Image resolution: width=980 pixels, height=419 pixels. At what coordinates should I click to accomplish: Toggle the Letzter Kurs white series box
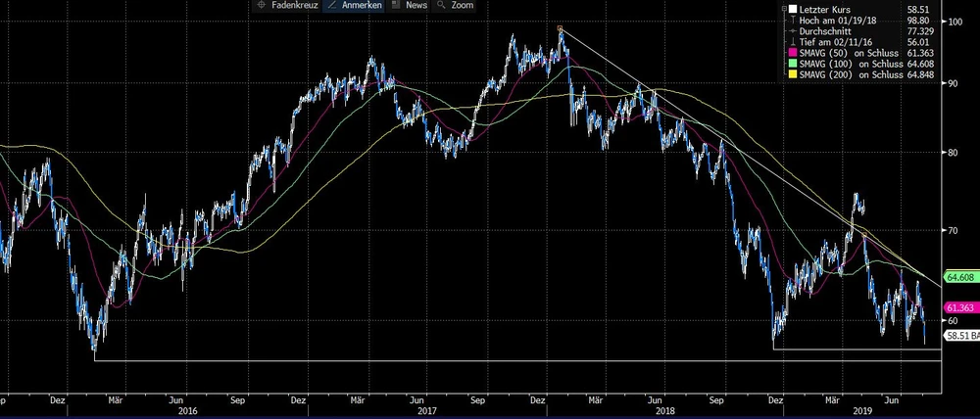pyautogui.click(x=794, y=9)
